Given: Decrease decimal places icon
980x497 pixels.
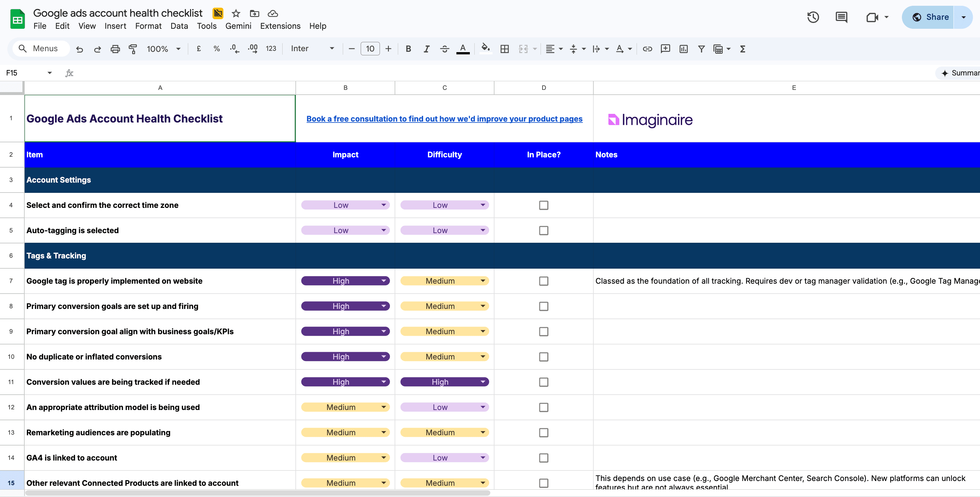Looking at the screenshot, I should [x=234, y=49].
